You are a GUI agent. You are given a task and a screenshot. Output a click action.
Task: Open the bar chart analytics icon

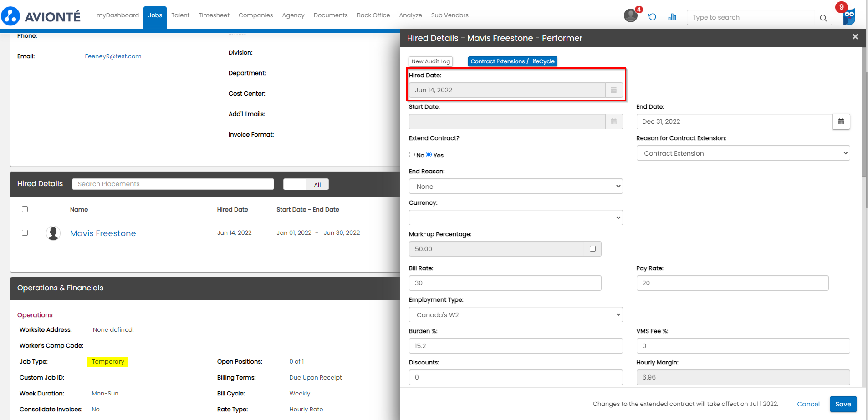[x=672, y=17]
